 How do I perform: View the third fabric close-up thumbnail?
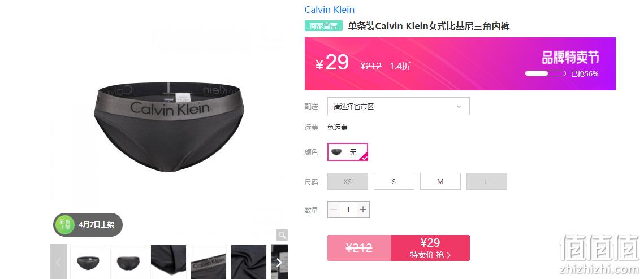(x=168, y=261)
